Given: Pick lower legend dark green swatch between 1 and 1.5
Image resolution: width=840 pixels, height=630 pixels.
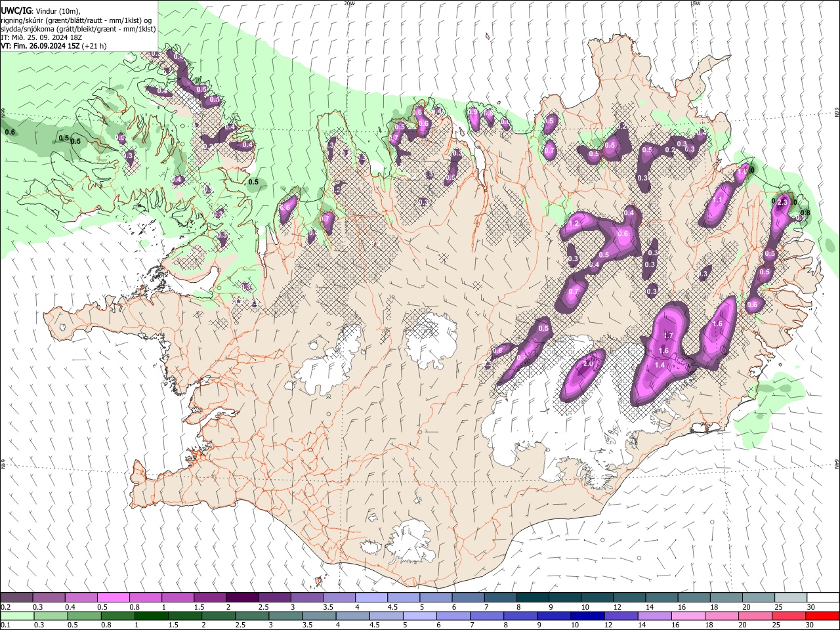Looking at the screenshot, I should (151, 616).
